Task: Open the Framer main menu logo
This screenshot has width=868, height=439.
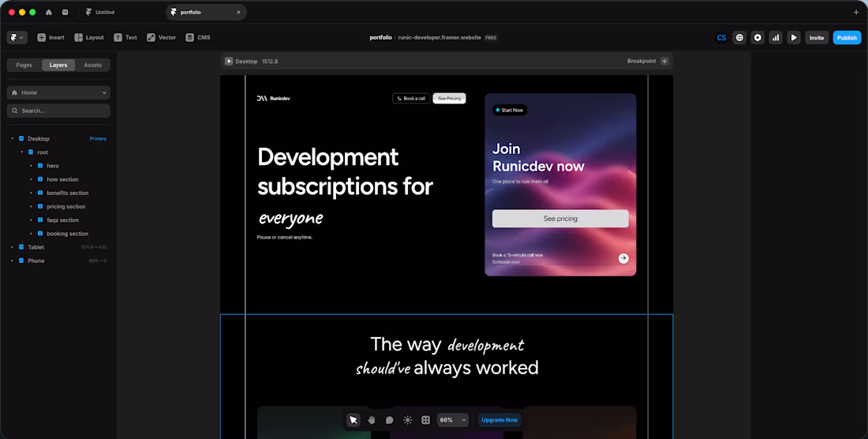Action: pyautogui.click(x=17, y=38)
